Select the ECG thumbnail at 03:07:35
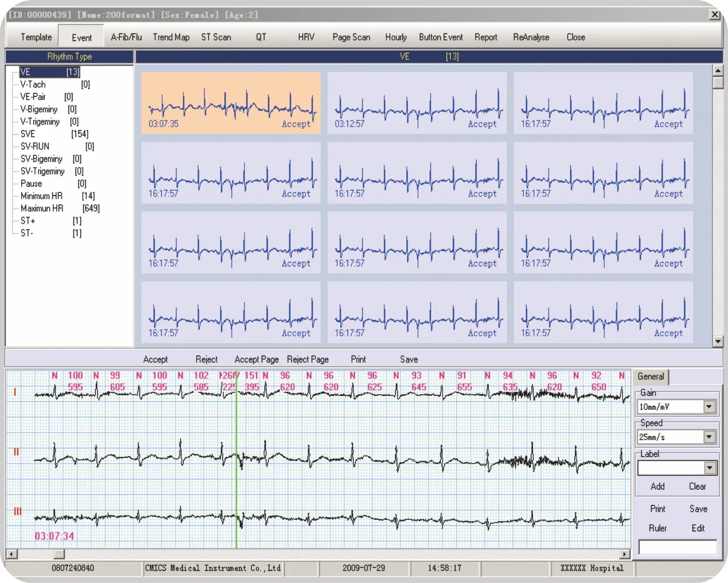 [x=231, y=103]
